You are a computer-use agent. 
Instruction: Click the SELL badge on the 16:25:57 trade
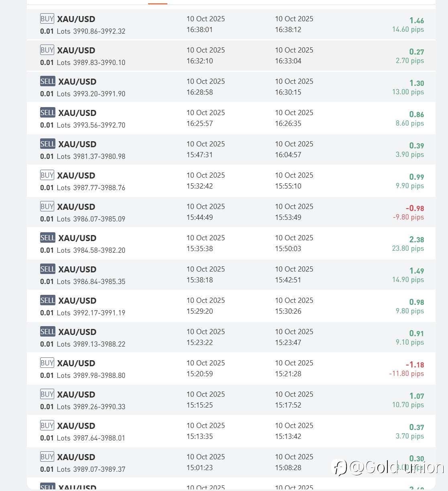[47, 113]
